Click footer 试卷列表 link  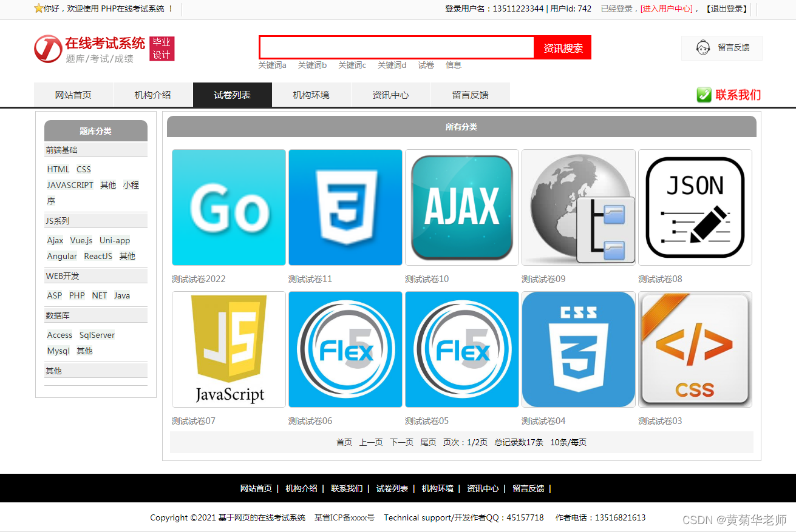coord(392,488)
